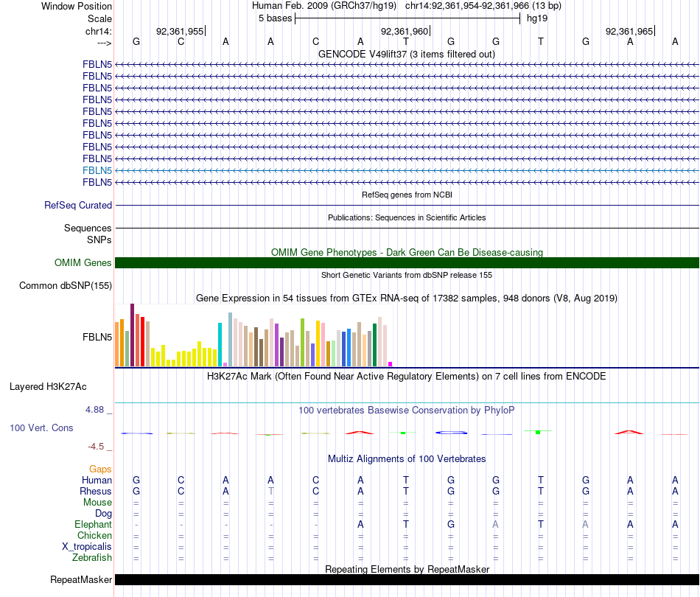Click the 92,361,960 position marker in ruler
This screenshot has width=700, height=597.
[405, 31]
